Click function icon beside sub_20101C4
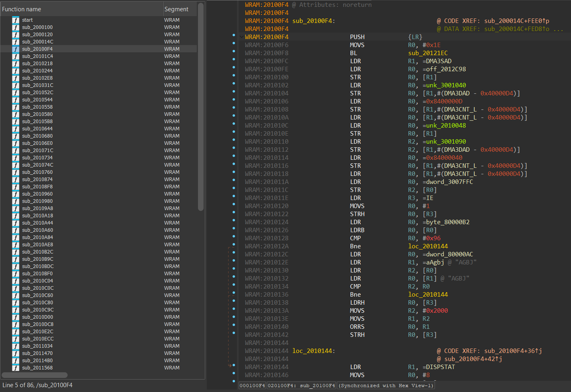Viewport: 571px width, 392px height. 16,56
